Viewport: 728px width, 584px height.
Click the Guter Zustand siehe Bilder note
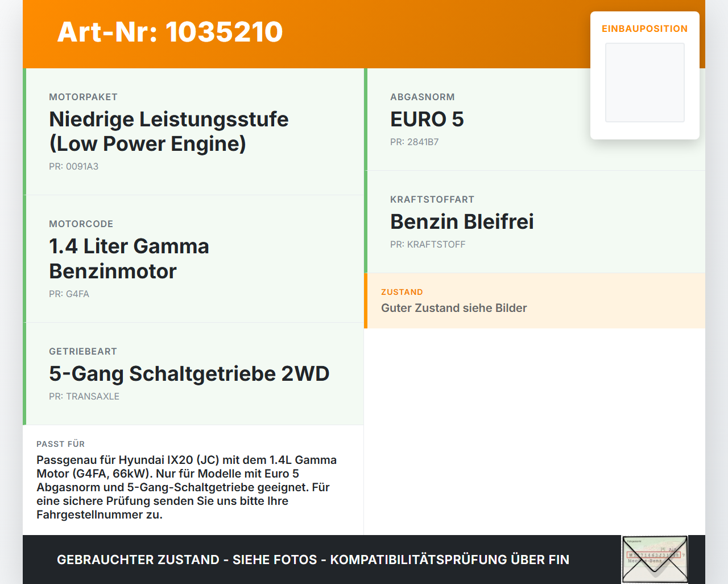(454, 308)
